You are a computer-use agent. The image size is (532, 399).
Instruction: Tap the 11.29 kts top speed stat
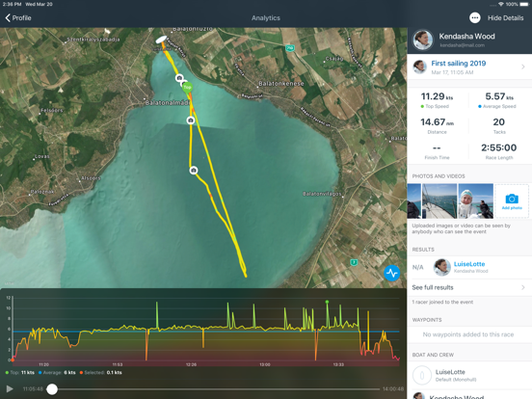point(437,100)
